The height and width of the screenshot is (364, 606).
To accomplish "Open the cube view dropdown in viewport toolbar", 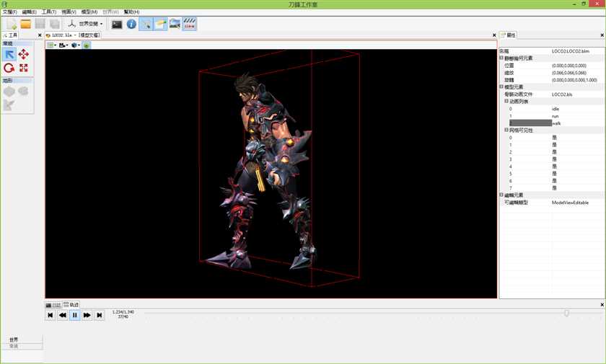I will (x=75, y=45).
